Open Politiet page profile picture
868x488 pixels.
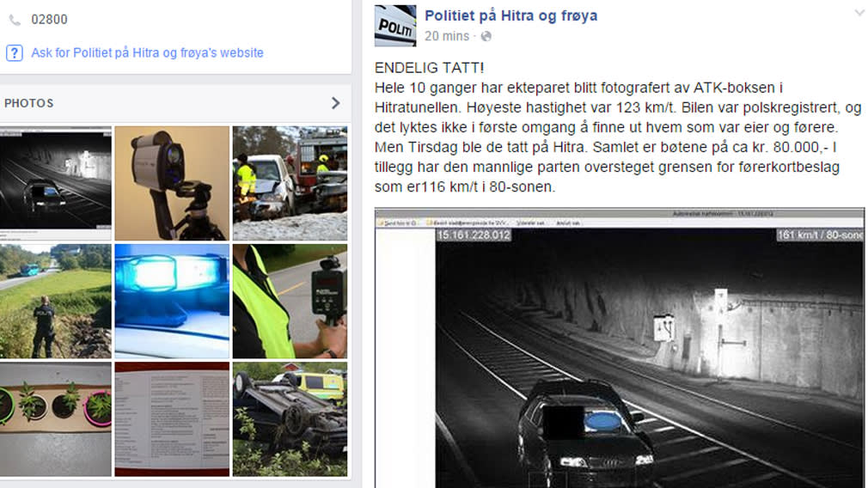395,26
